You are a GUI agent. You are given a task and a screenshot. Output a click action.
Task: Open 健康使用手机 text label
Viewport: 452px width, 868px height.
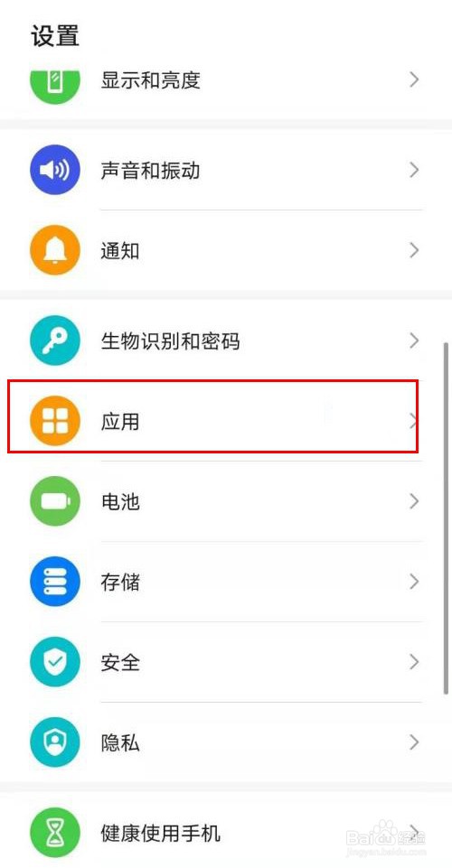coord(161,832)
